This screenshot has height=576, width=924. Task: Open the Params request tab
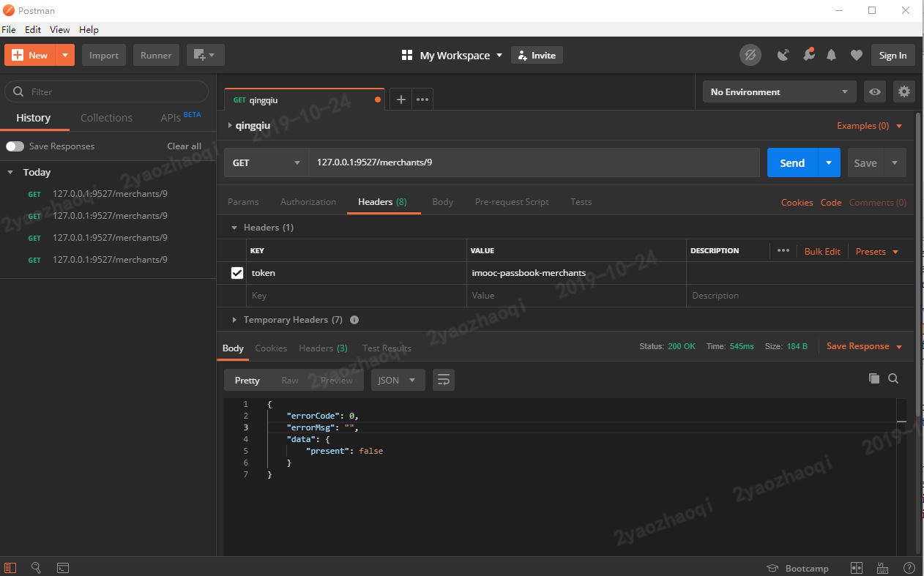click(x=243, y=202)
